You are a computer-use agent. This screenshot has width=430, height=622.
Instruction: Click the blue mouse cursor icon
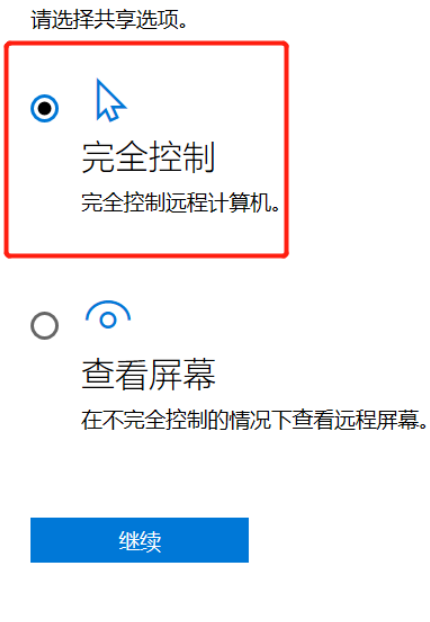[x=110, y=100]
